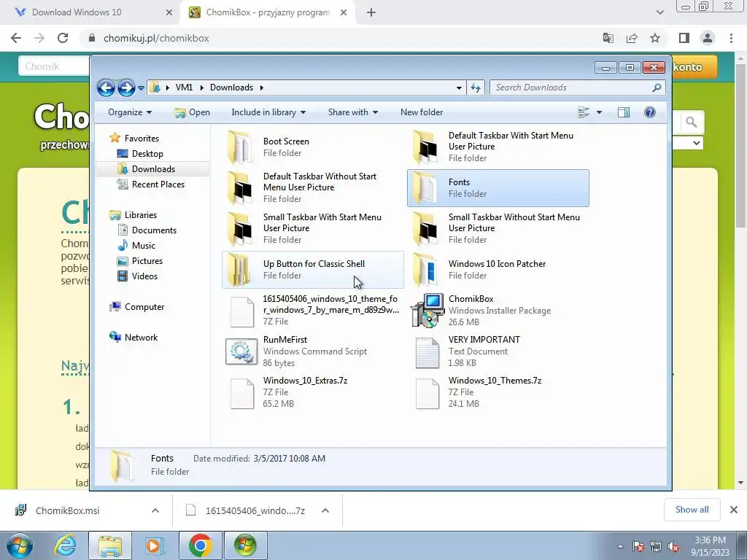Image resolution: width=747 pixels, height=560 pixels.
Task: Open more view options arrow
Action: pyautogui.click(x=600, y=112)
